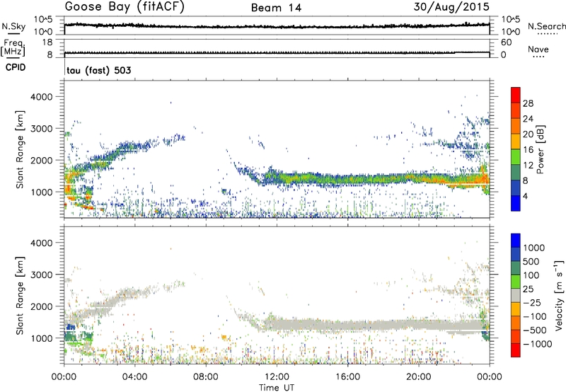Click the 'Velocity [m s⁻¹]' colorbar label
The height and width of the screenshot is (392, 566).
pos(559,295)
